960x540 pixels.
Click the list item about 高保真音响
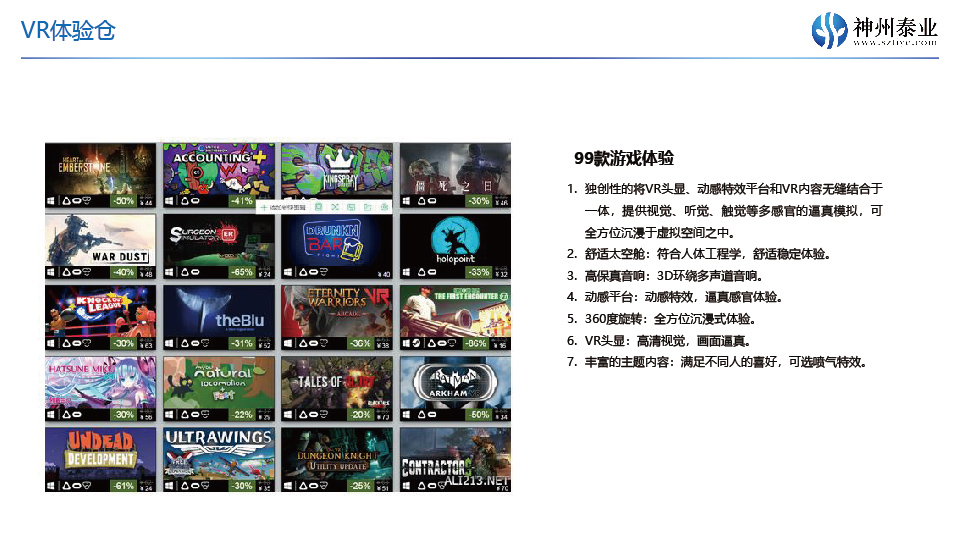[664, 276]
